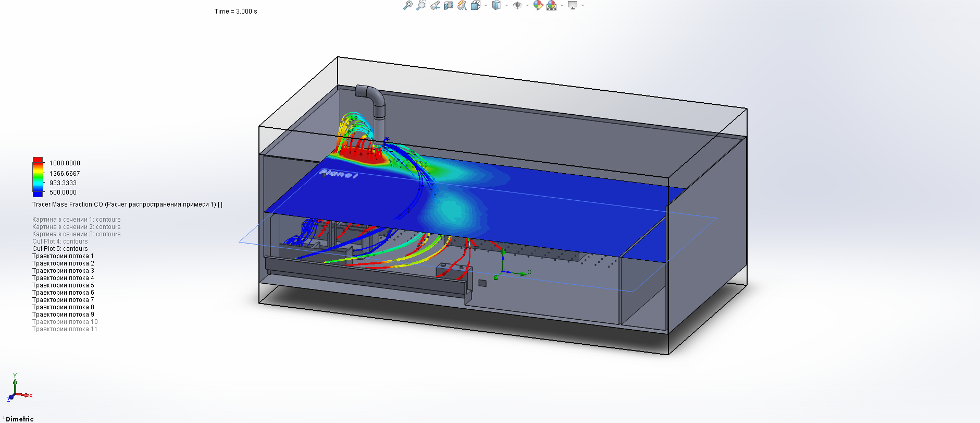Select 'Траектории потока 3' legend entry
Screen dimensions: 980x423
tap(63, 271)
